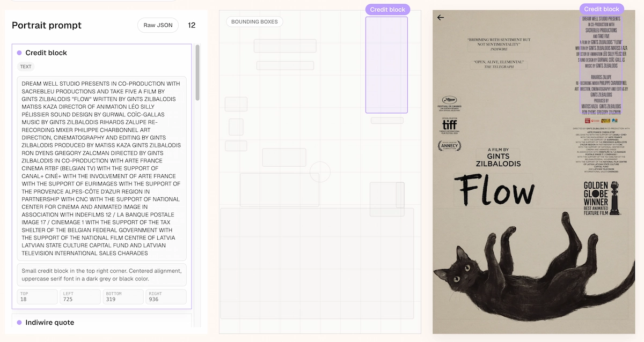This screenshot has width=644, height=342.
Task: Click the Credit block card title
Action: pyautogui.click(x=46, y=53)
